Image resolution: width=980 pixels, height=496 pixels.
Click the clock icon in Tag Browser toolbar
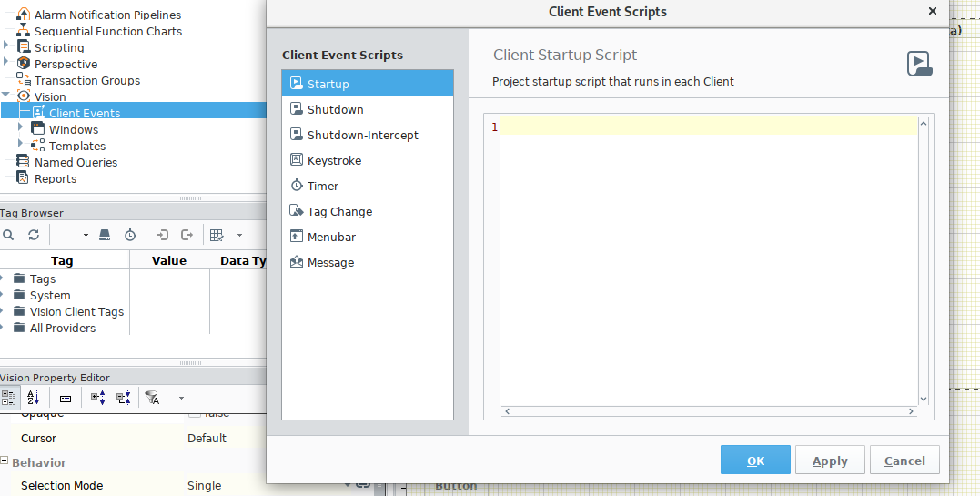click(x=130, y=235)
